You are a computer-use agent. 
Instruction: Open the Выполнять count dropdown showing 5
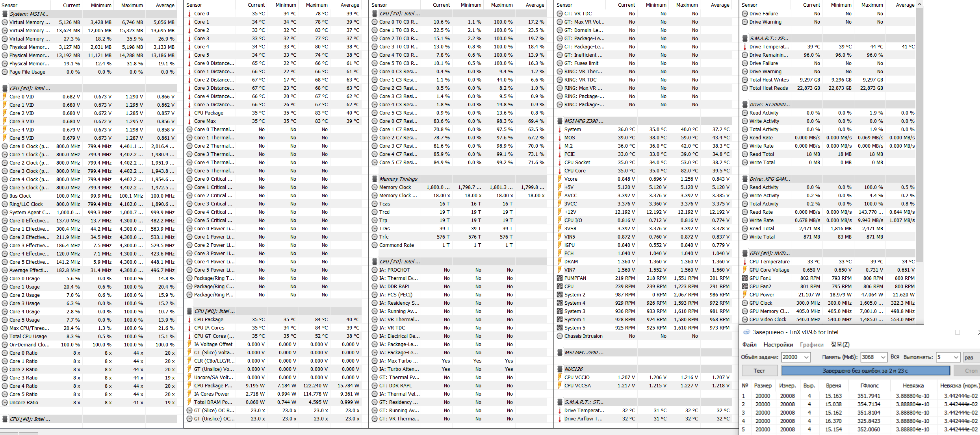click(956, 357)
